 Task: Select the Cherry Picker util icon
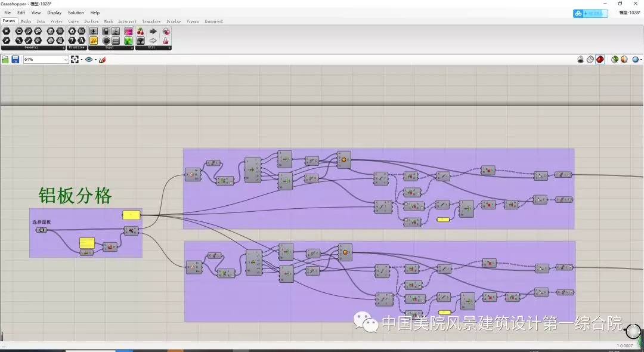pyautogui.click(x=141, y=31)
